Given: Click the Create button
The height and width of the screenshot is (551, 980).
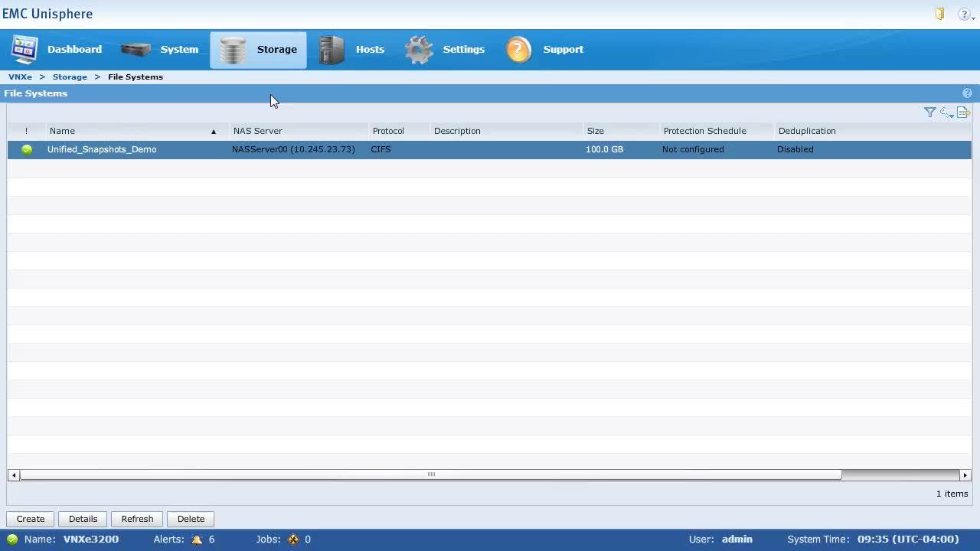Looking at the screenshot, I should (31, 519).
